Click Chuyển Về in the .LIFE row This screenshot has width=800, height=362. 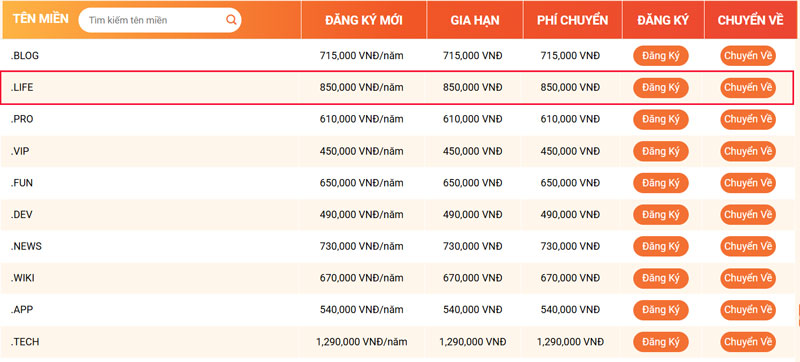tap(748, 88)
